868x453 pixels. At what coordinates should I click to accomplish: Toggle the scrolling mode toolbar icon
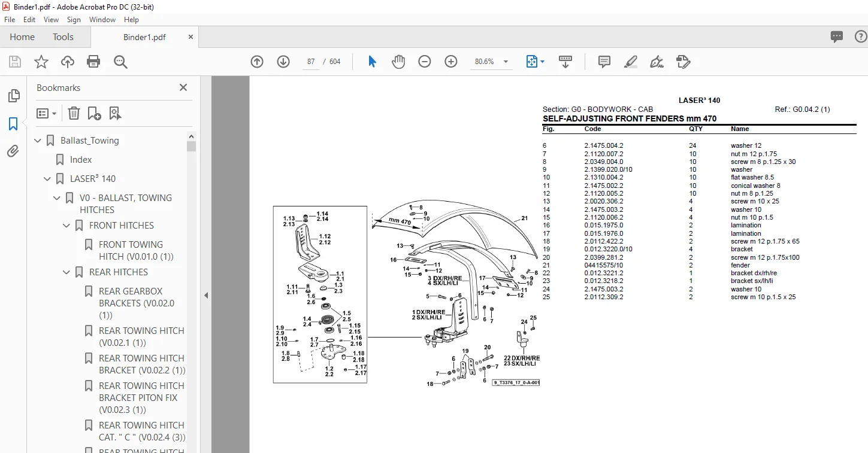[565, 62]
